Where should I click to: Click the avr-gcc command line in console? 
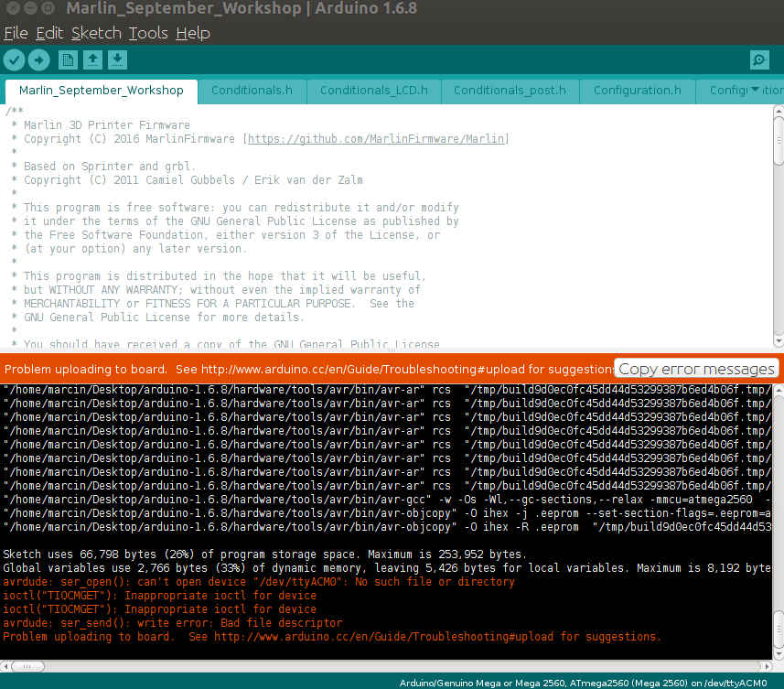point(386,499)
